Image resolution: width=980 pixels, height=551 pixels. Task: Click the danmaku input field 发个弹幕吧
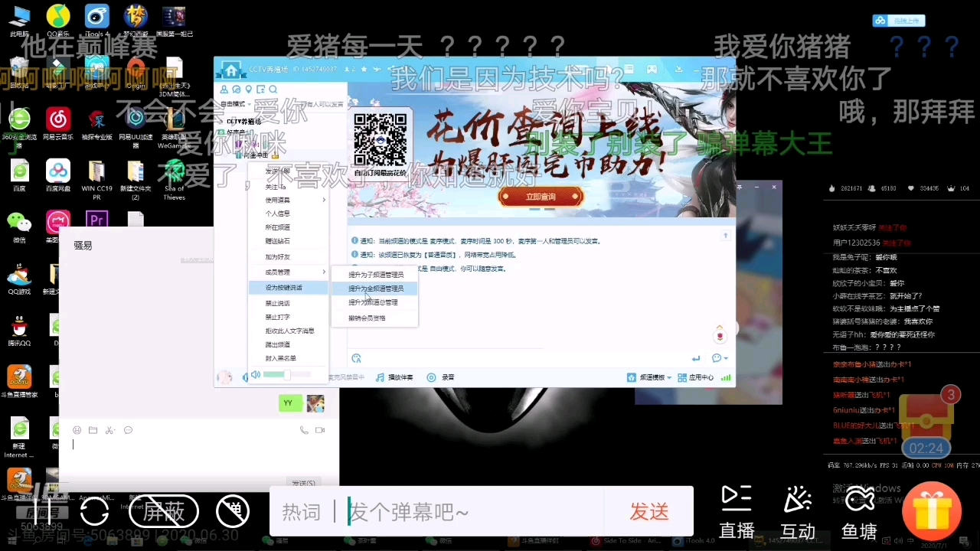[x=475, y=511]
